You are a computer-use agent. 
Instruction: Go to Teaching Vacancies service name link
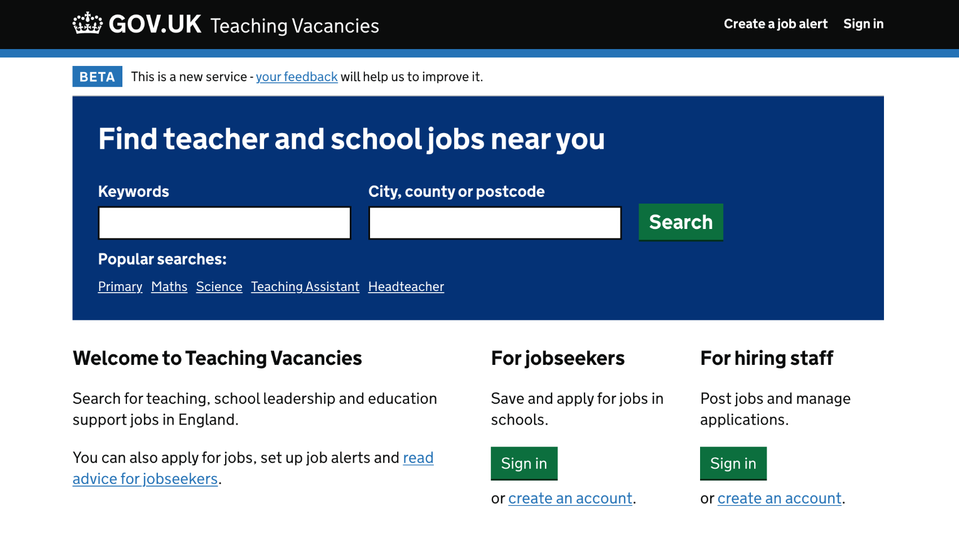tap(294, 25)
